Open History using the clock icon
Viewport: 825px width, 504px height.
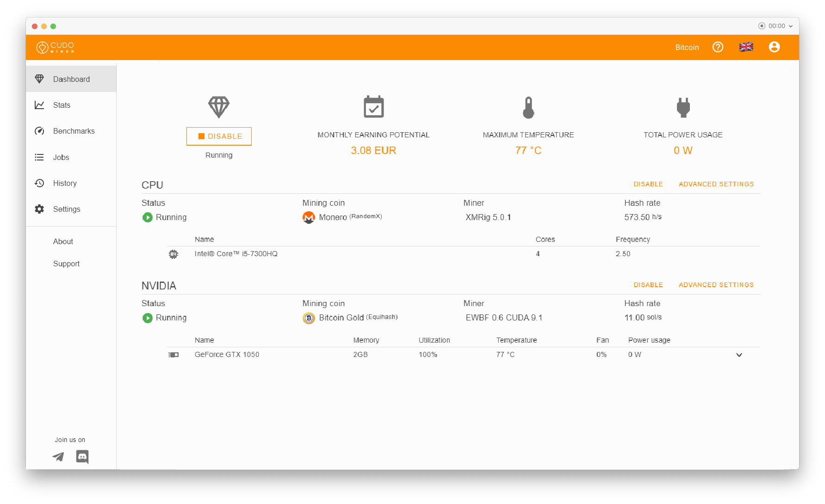point(40,183)
